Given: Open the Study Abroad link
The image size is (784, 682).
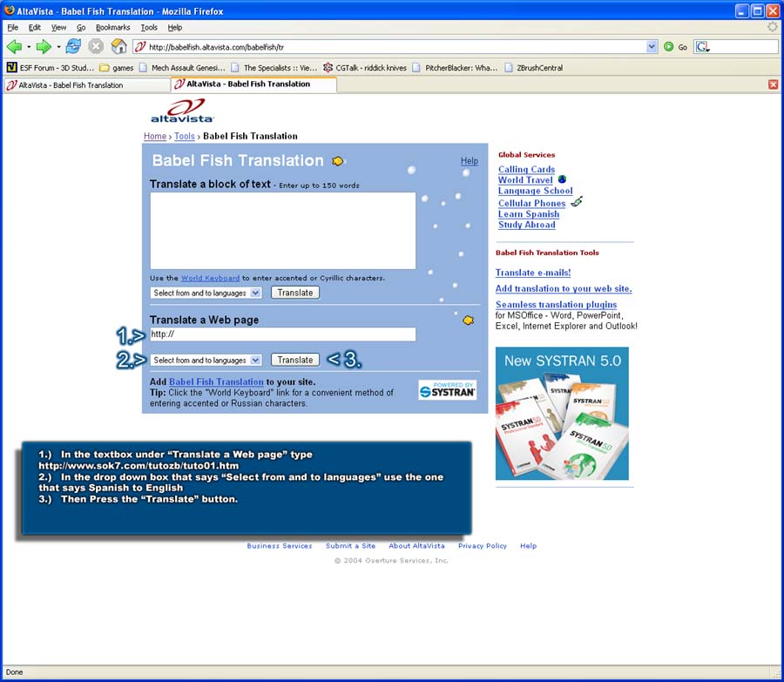Looking at the screenshot, I should 527,225.
